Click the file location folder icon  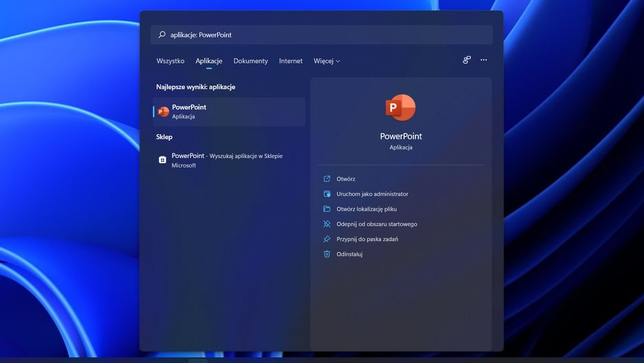(x=327, y=209)
